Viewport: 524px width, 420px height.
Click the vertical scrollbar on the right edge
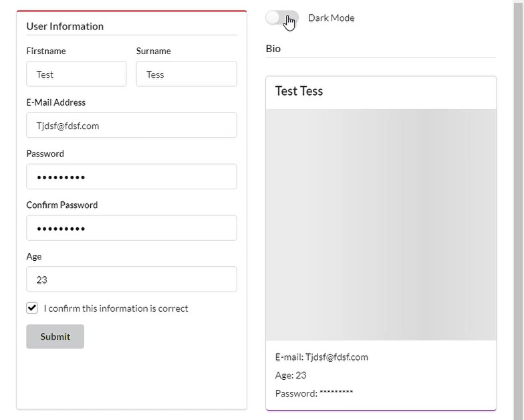(518, 201)
